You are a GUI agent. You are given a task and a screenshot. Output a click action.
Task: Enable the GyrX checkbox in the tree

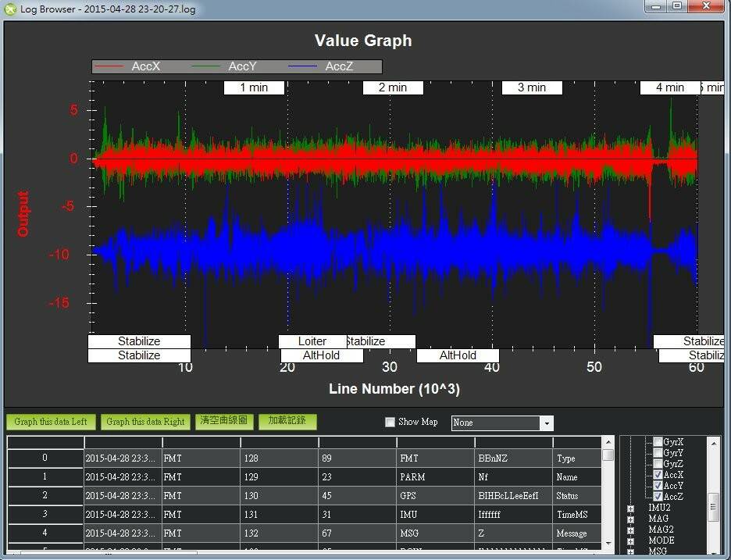point(658,441)
